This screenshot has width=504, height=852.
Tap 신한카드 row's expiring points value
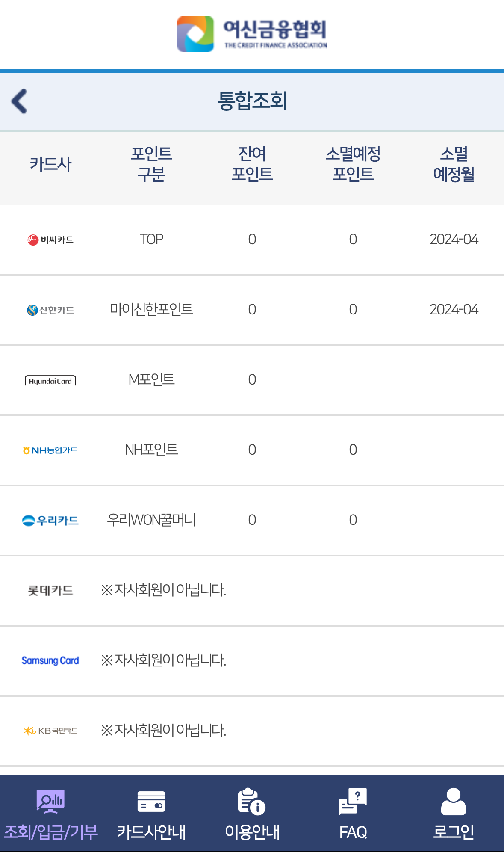[x=353, y=309]
